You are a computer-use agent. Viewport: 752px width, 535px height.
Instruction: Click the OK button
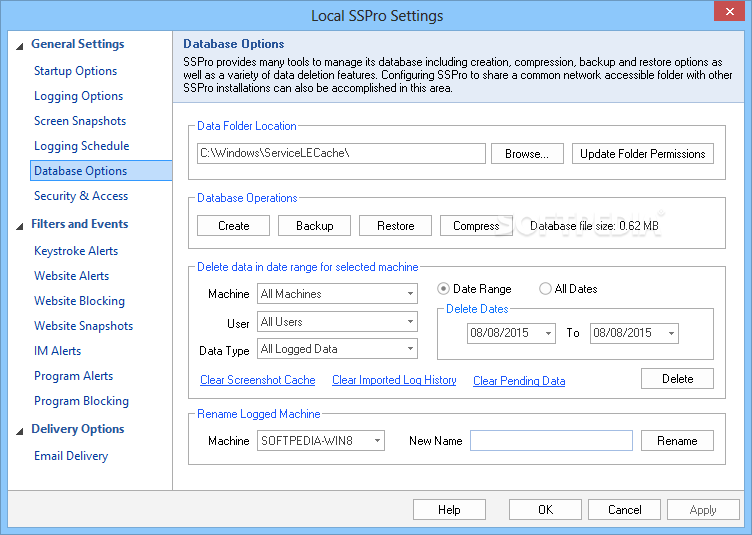point(545,510)
